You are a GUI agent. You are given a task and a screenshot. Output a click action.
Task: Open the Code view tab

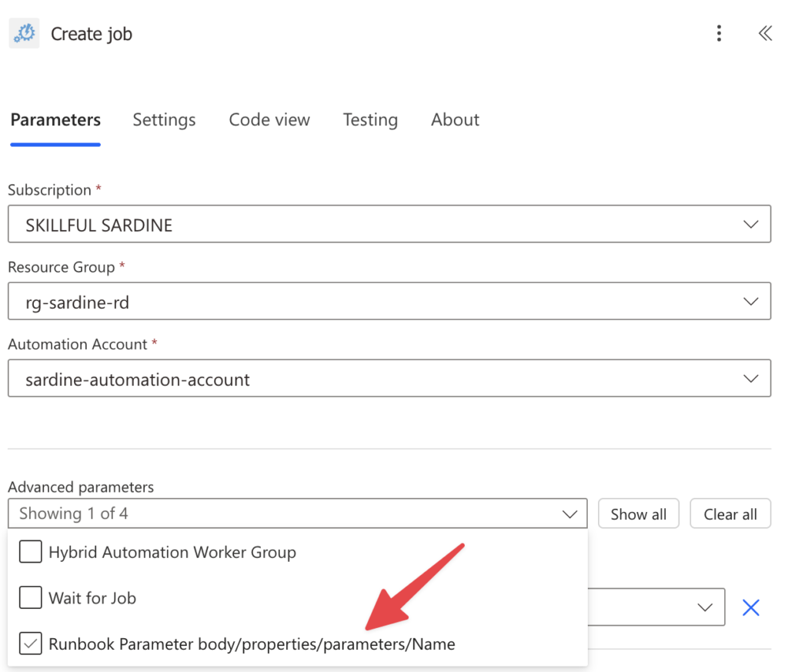click(x=269, y=120)
